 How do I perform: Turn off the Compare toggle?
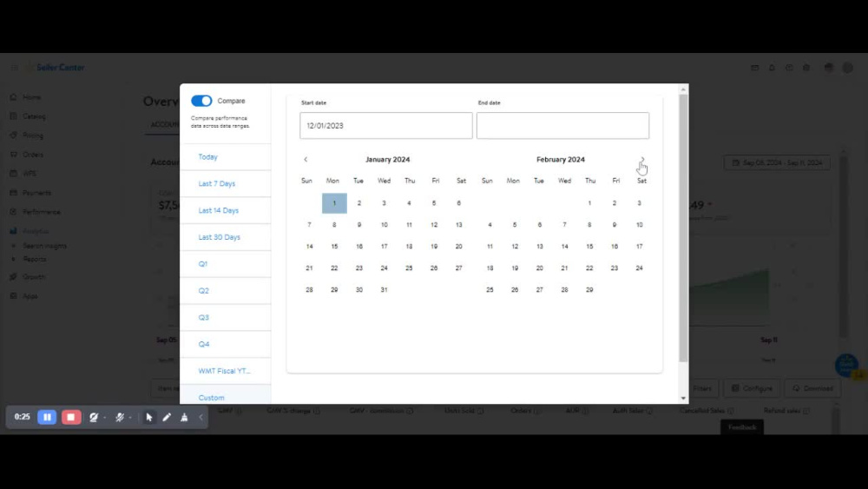coord(201,101)
